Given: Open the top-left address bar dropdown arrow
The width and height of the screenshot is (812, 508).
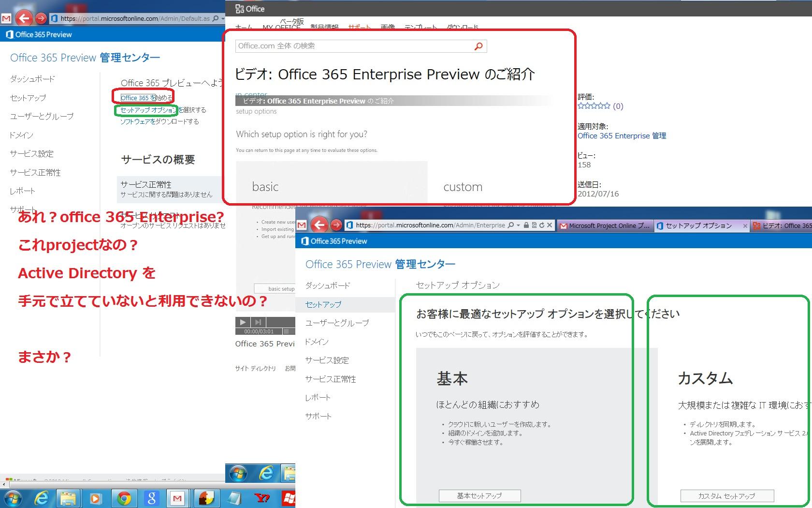Looking at the screenshot, I should point(222,18).
